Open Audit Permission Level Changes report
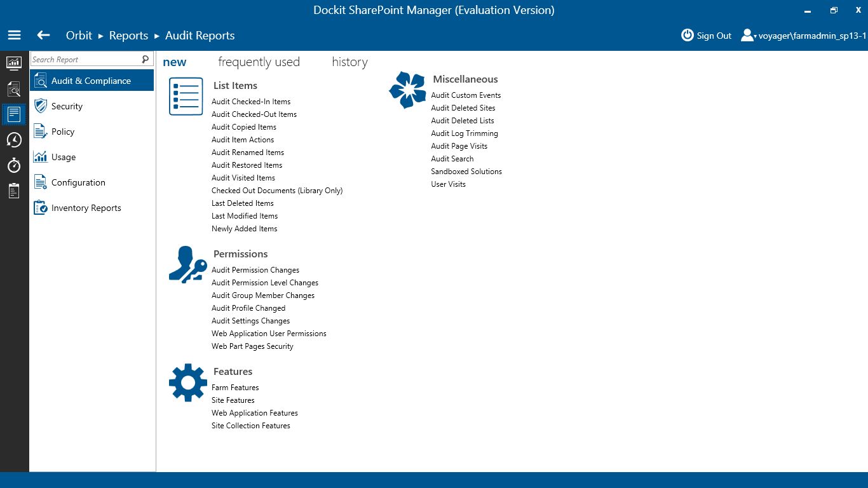The height and width of the screenshot is (488, 868). point(265,283)
